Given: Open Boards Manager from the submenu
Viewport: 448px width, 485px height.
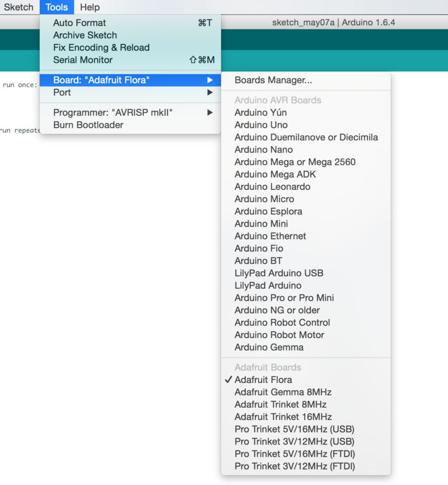Looking at the screenshot, I should click(274, 80).
